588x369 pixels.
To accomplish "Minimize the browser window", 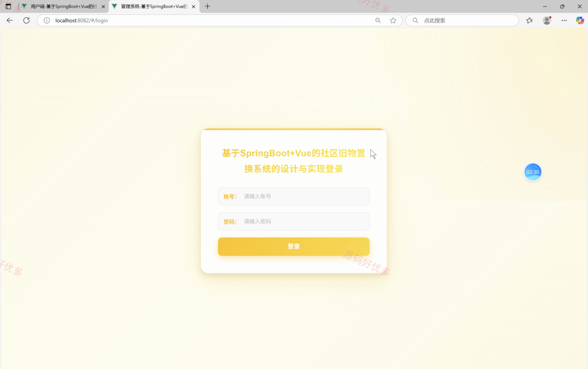I will click(545, 6).
